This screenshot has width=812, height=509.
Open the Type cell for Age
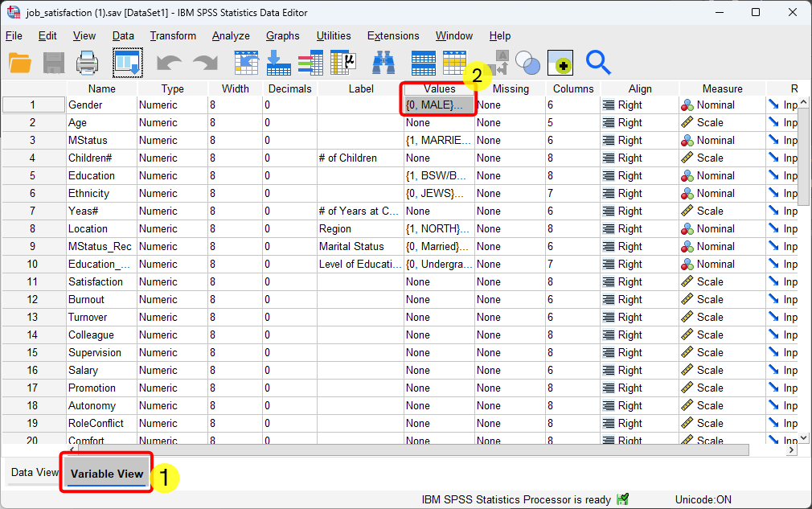tap(171, 122)
